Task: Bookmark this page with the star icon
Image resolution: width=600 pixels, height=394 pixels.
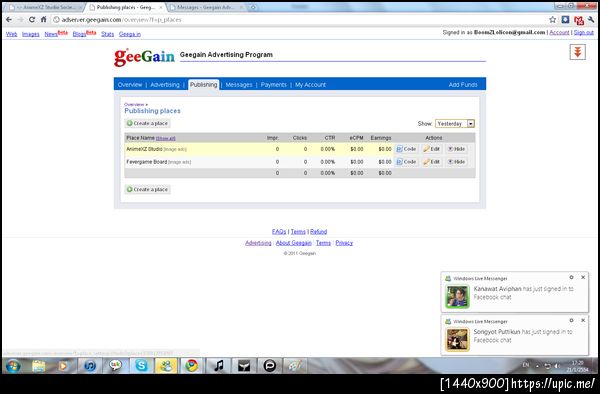Action: [553, 20]
